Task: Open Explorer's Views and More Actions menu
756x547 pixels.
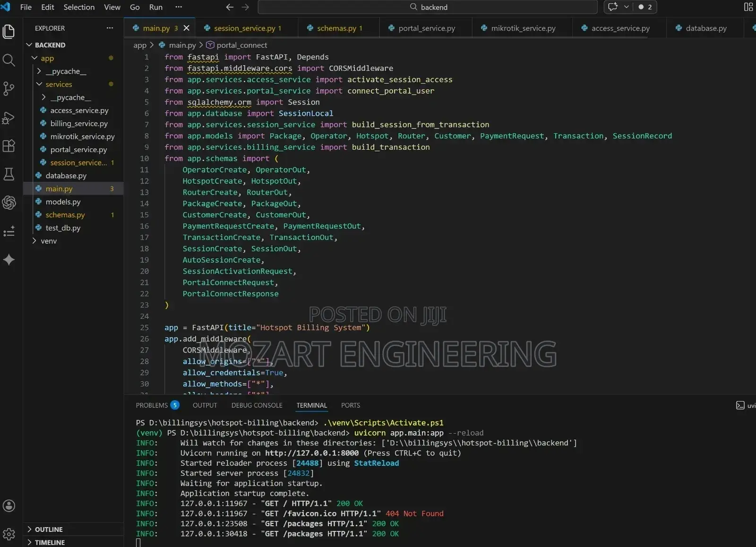Action: 110,28
